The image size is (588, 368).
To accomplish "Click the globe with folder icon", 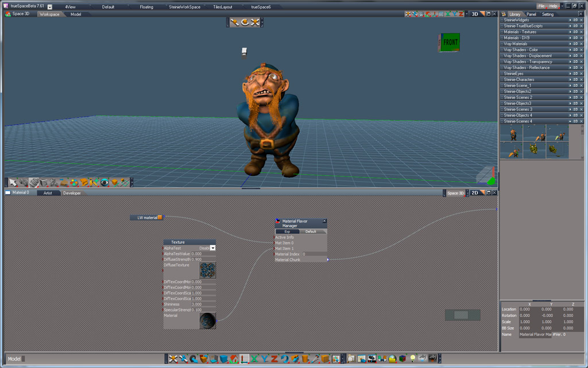I will [x=392, y=359].
